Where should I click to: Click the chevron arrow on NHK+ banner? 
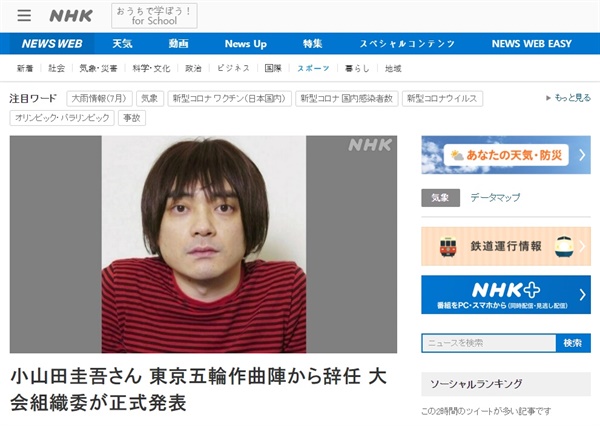pos(582,295)
